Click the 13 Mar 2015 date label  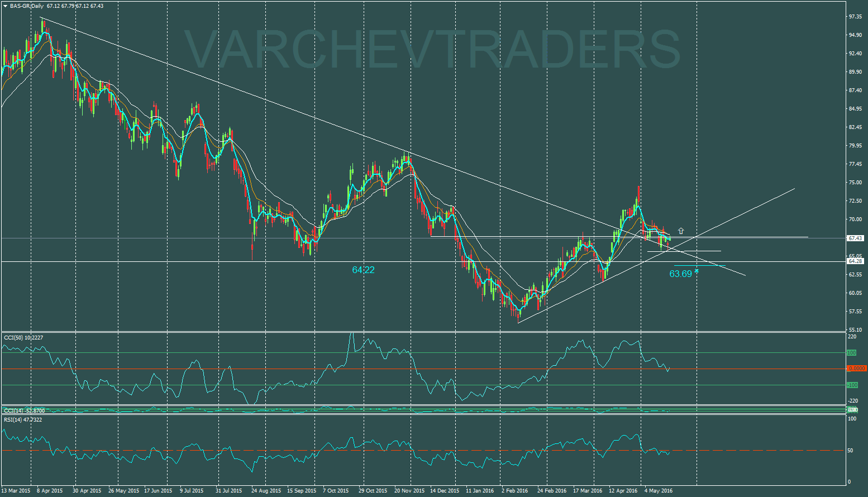pyautogui.click(x=16, y=491)
